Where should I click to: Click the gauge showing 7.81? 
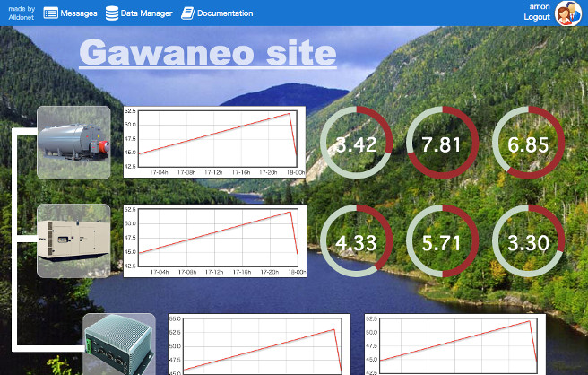442,143
